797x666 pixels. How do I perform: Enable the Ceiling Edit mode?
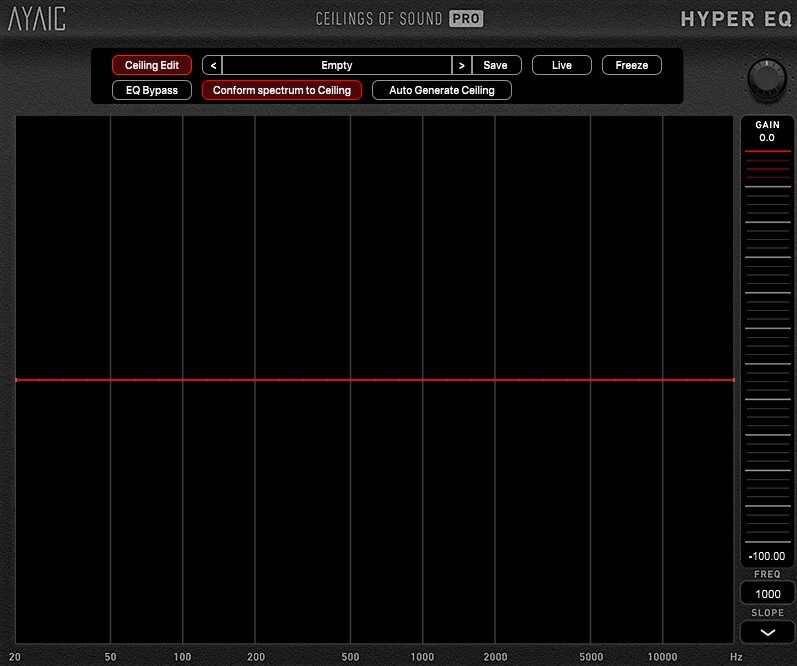(x=152, y=65)
